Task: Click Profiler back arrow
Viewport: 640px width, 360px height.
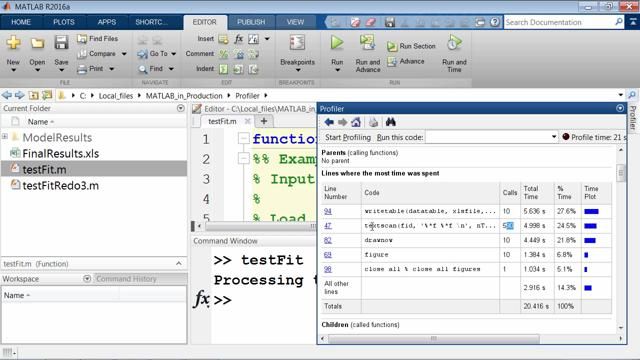Action: click(x=329, y=122)
